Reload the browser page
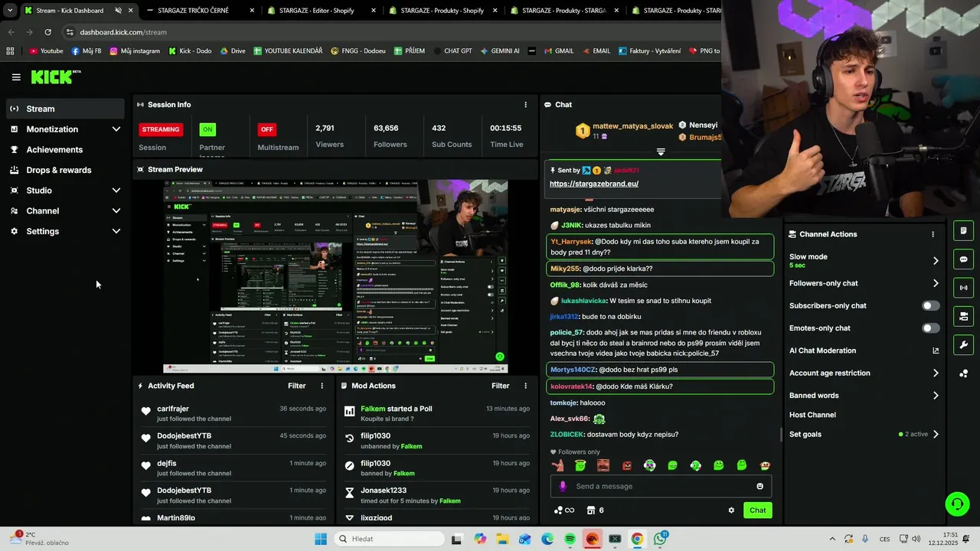This screenshot has height=551, width=980. (x=47, y=32)
